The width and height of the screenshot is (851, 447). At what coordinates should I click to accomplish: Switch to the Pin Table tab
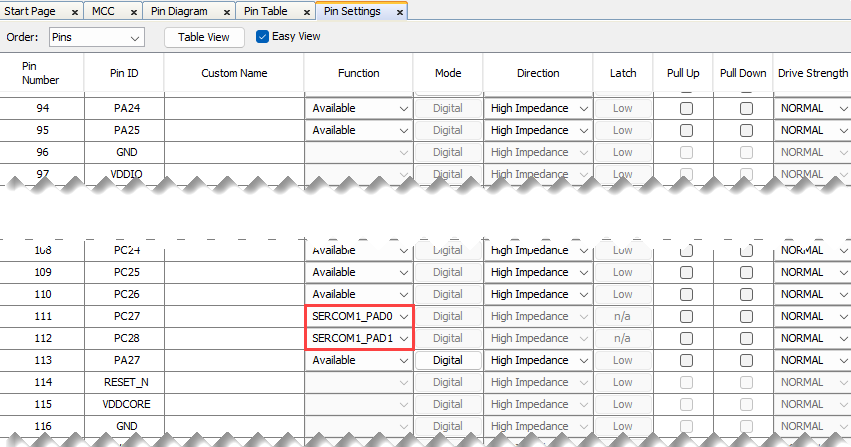point(266,11)
